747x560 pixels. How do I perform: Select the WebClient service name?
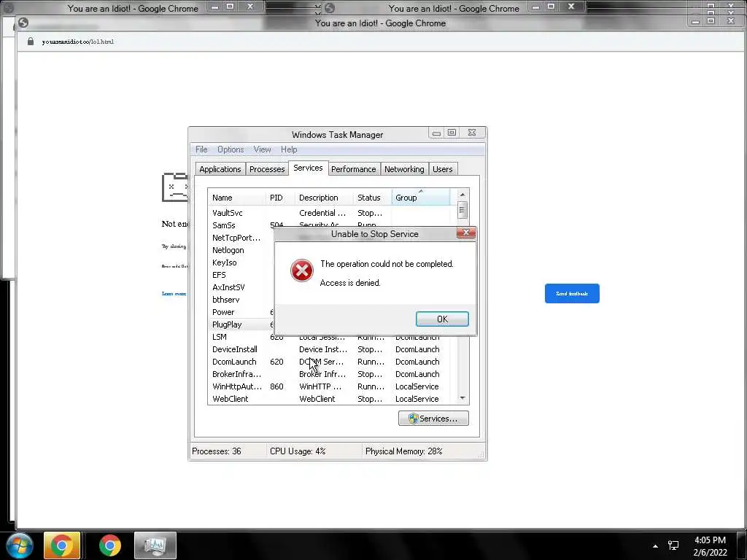pyautogui.click(x=230, y=399)
